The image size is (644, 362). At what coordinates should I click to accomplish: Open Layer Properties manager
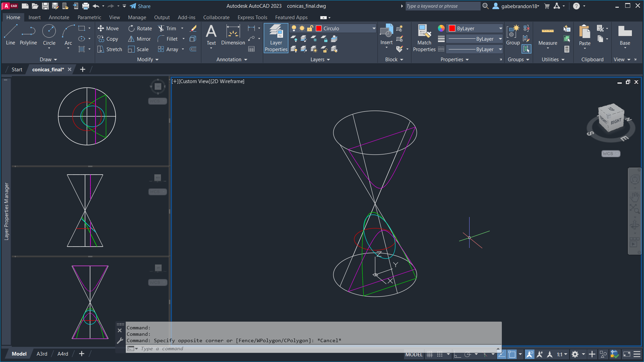(276, 38)
